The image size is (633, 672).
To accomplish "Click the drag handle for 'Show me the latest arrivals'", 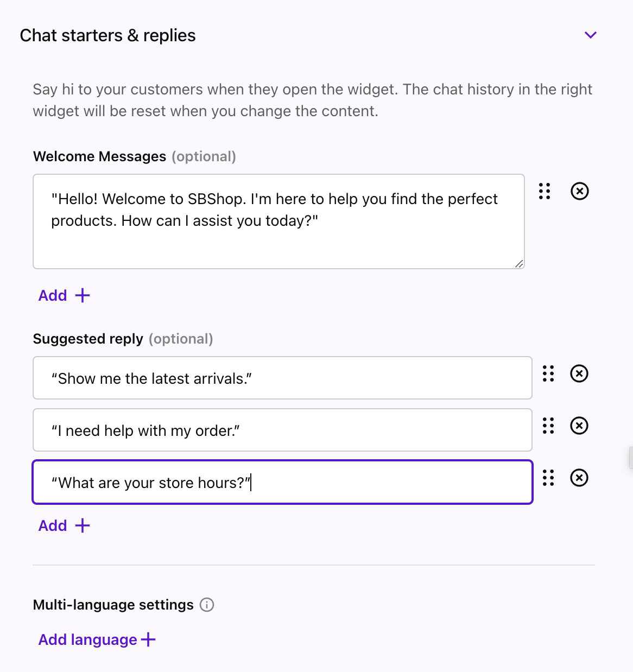I will pos(548,374).
